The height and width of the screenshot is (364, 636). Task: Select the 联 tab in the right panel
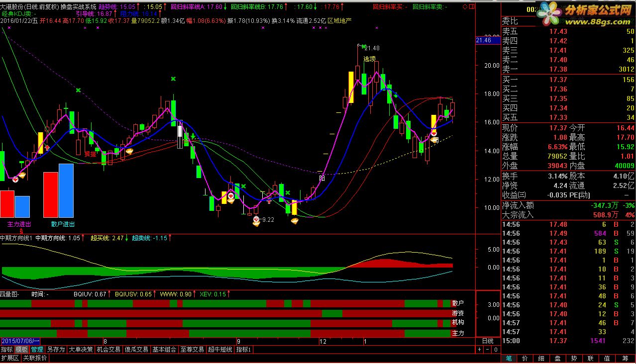591,358
